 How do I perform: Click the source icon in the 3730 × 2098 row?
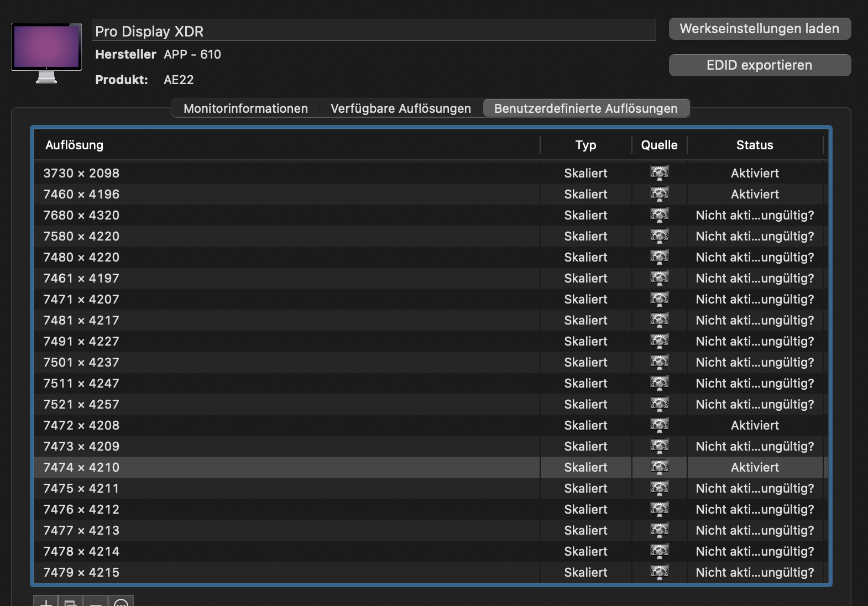point(660,173)
